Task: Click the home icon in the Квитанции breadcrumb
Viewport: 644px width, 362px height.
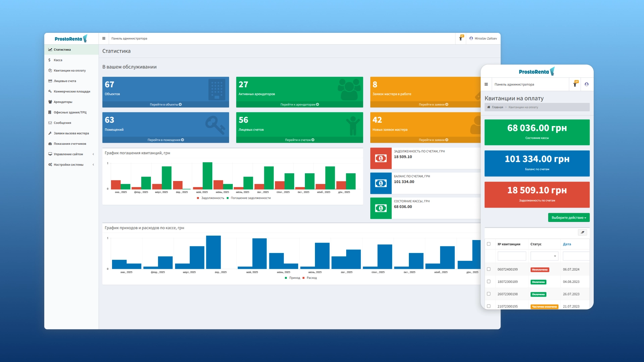Action: (488, 107)
